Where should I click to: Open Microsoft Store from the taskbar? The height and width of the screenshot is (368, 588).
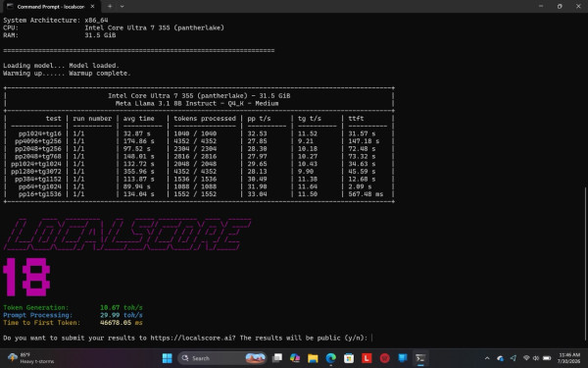(349, 358)
